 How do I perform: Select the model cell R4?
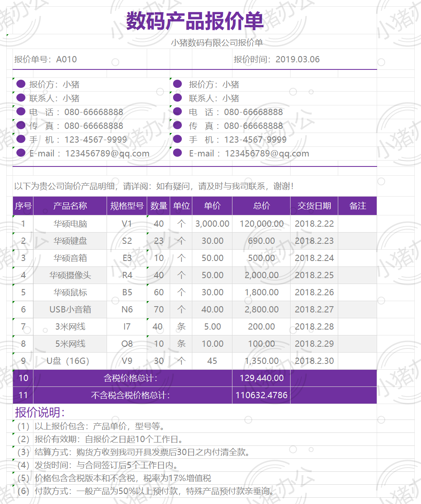pos(127,275)
